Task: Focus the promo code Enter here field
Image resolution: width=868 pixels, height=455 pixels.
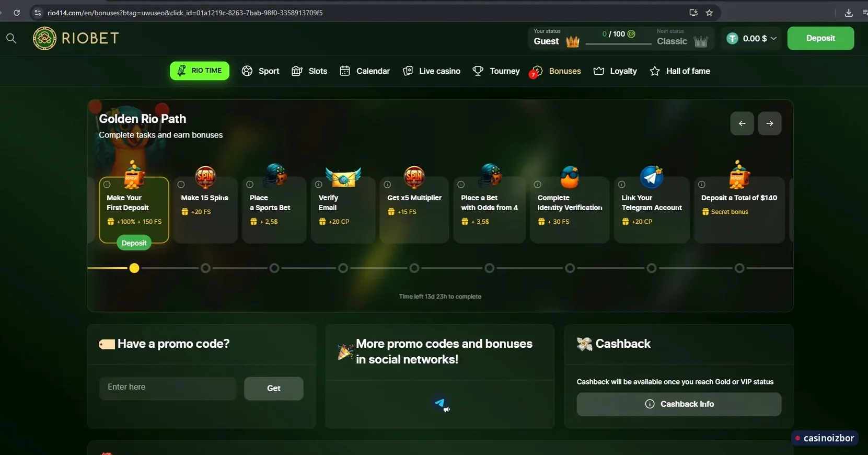Action: click(x=167, y=389)
